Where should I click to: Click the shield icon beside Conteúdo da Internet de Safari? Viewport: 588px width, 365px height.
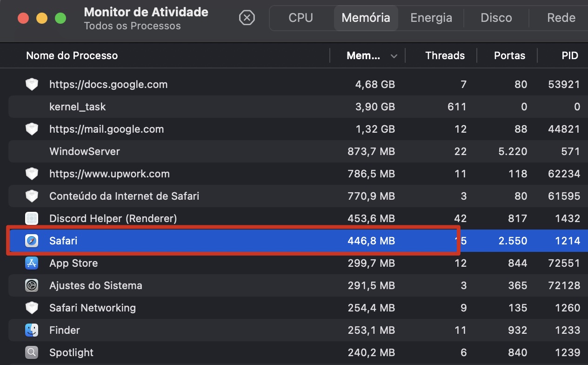click(x=31, y=196)
